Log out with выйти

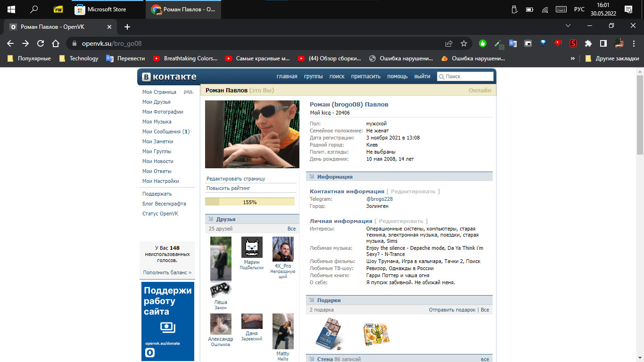[x=422, y=76]
